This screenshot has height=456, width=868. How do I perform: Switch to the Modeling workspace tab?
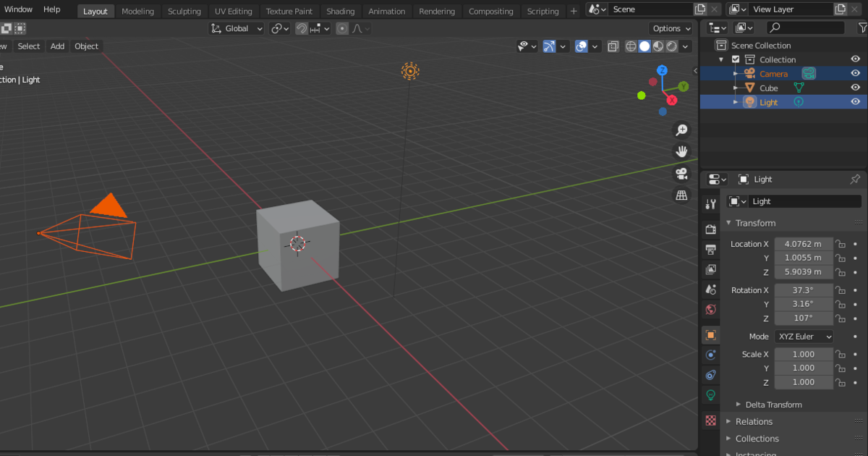pos(137,11)
